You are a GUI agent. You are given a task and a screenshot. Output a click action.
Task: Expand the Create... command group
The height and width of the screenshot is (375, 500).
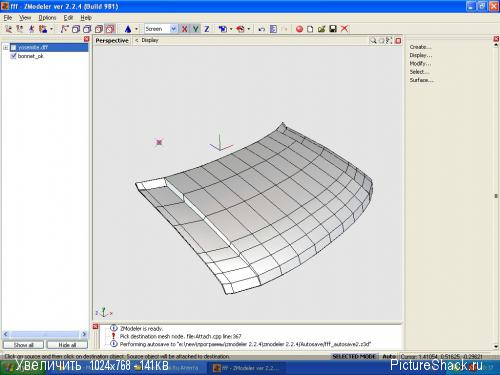point(420,47)
